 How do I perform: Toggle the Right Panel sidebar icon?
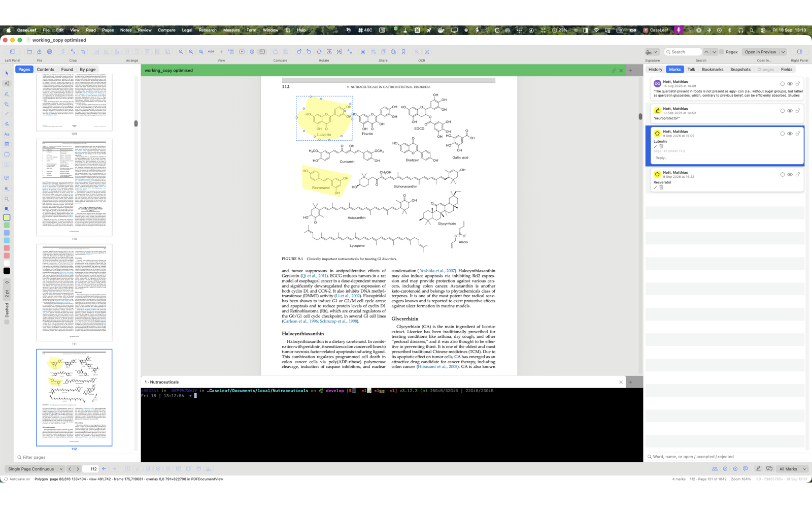pyautogui.click(x=799, y=52)
